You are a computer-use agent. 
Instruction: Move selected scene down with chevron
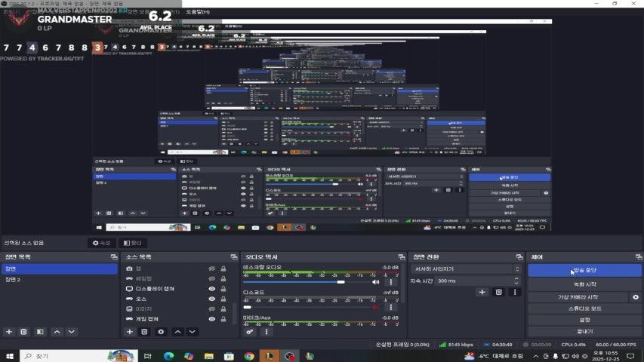click(72, 332)
